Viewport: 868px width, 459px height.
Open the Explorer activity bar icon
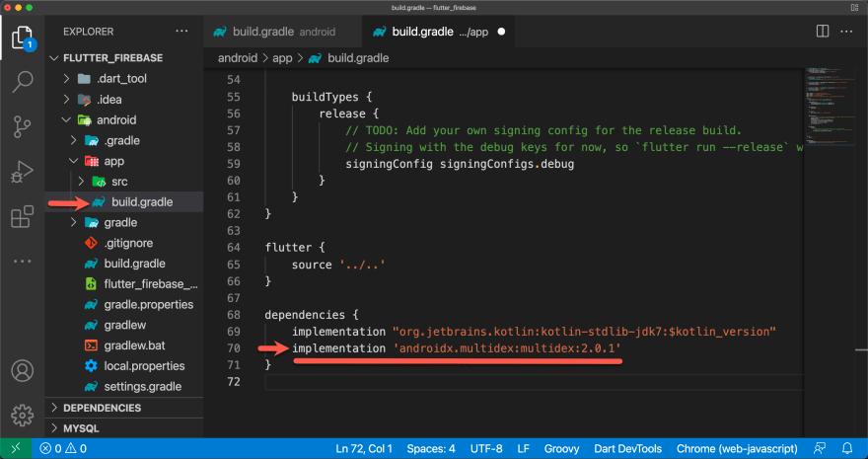click(x=22, y=38)
